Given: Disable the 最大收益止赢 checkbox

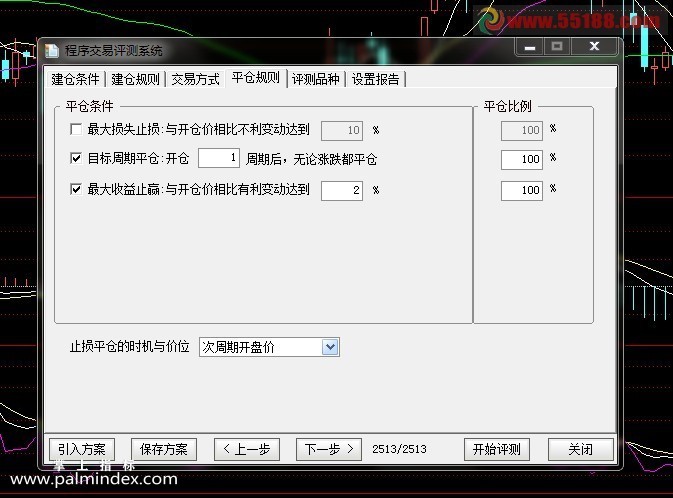Looking at the screenshot, I should (76, 189).
